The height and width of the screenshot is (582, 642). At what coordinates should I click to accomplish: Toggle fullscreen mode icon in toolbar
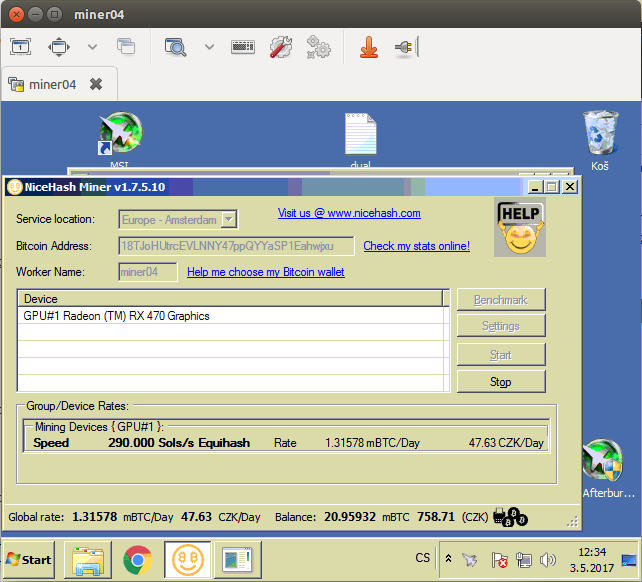tap(59, 47)
